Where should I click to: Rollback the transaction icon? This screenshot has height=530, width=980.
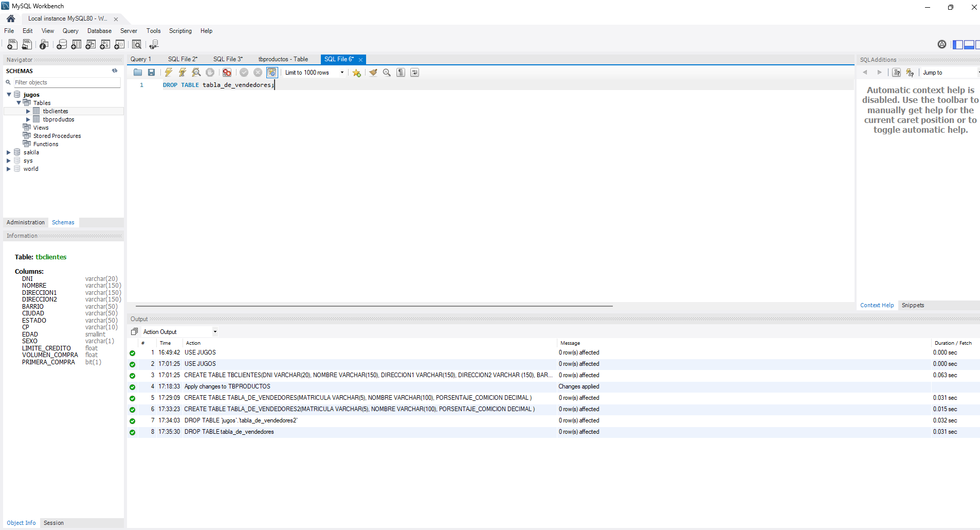[258, 73]
